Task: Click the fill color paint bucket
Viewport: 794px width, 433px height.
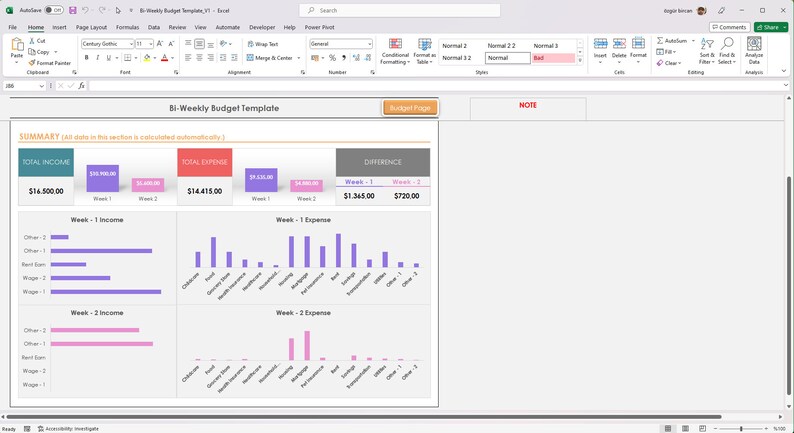Action: pyautogui.click(x=147, y=58)
